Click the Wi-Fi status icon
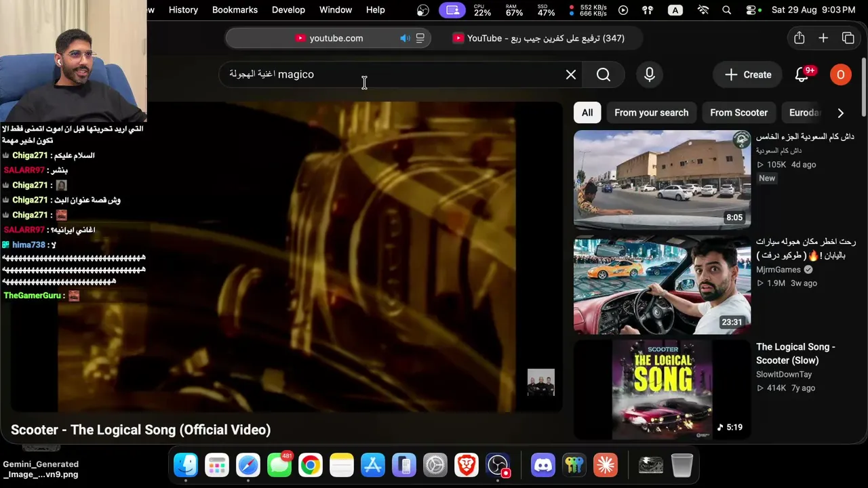 point(703,10)
